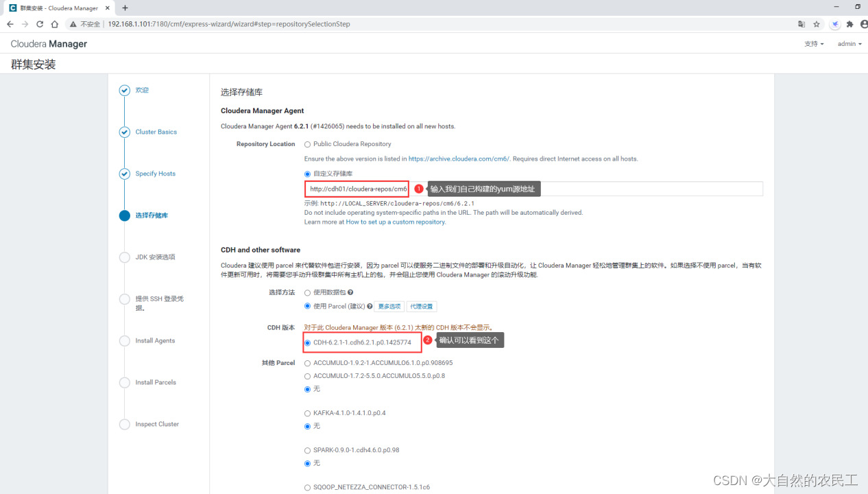Select the Install Agents step

point(155,340)
